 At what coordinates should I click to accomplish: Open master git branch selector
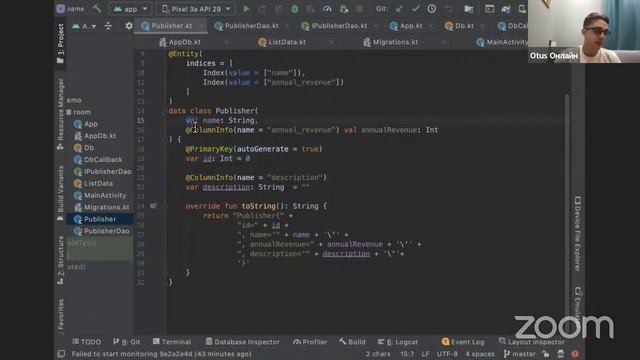click(519, 354)
